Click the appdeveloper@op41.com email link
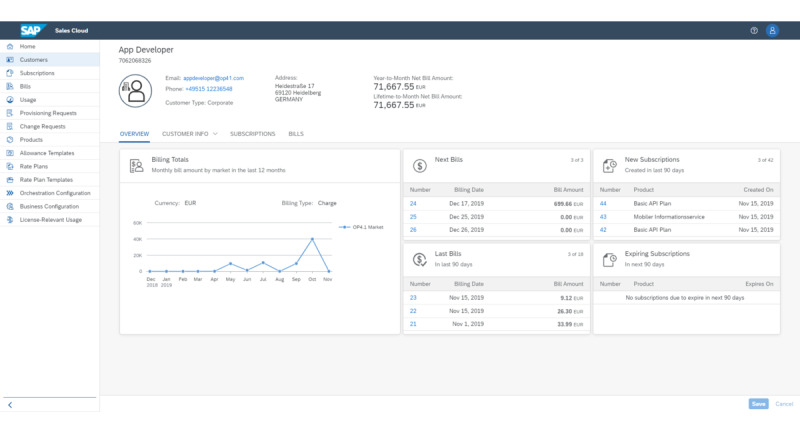Viewport: 800px width, 433px height. [213, 78]
